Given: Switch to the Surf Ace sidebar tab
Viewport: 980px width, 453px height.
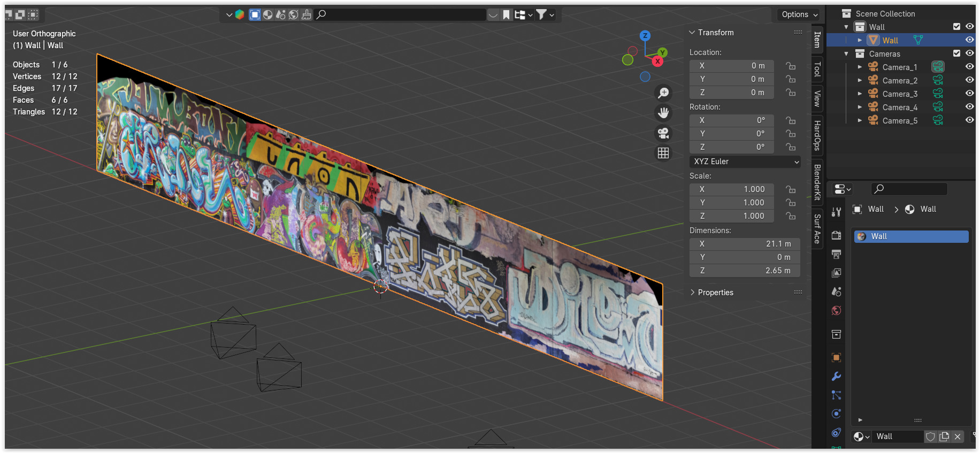Looking at the screenshot, I should [x=817, y=228].
